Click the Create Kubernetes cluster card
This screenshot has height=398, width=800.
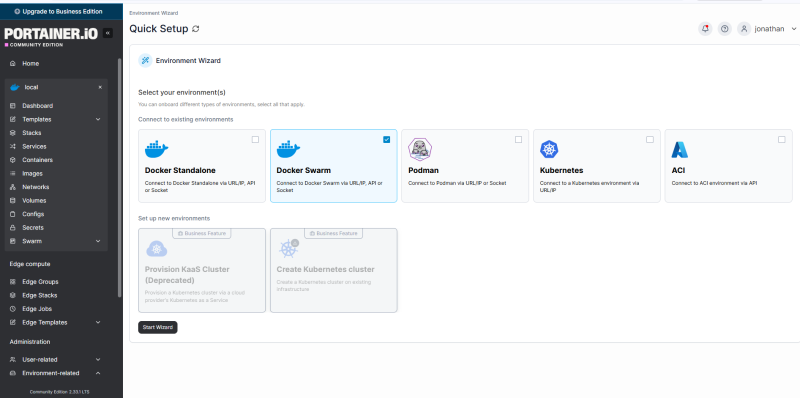(333, 270)
